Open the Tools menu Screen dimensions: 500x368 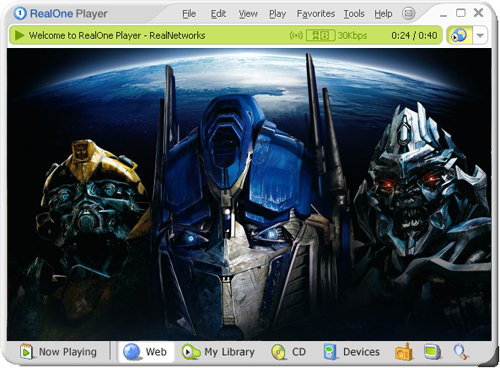tap(354, 14)
